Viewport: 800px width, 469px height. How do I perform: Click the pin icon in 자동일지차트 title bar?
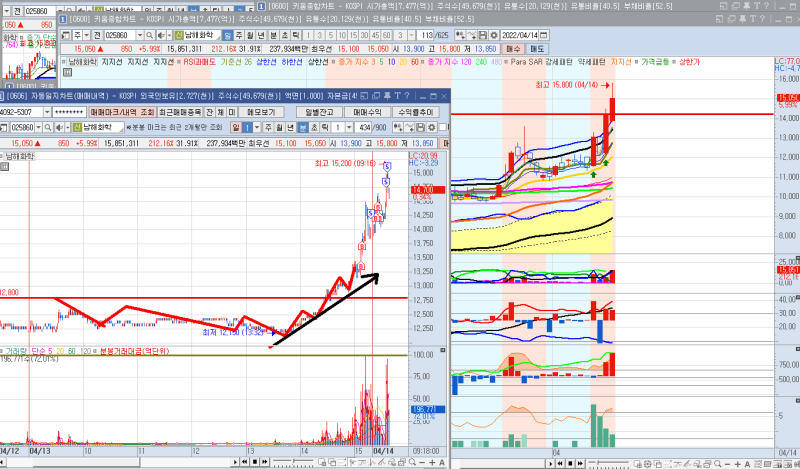point(387,95)
